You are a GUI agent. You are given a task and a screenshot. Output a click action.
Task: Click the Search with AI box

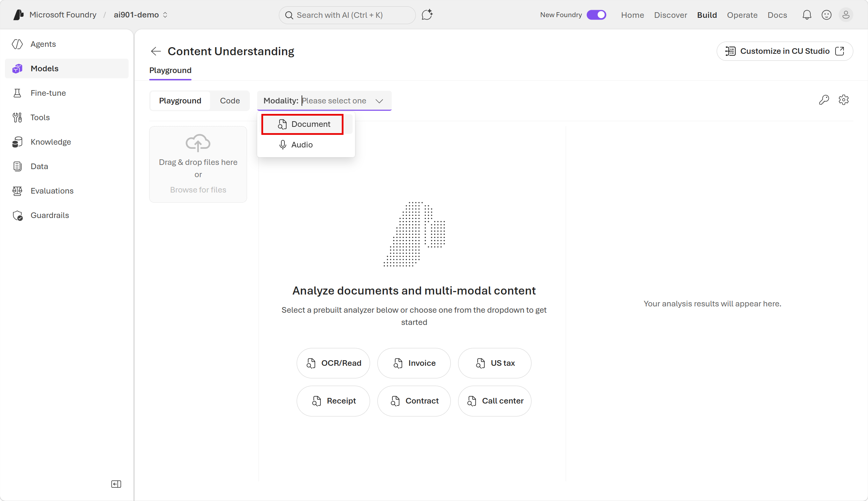(347, 15)
